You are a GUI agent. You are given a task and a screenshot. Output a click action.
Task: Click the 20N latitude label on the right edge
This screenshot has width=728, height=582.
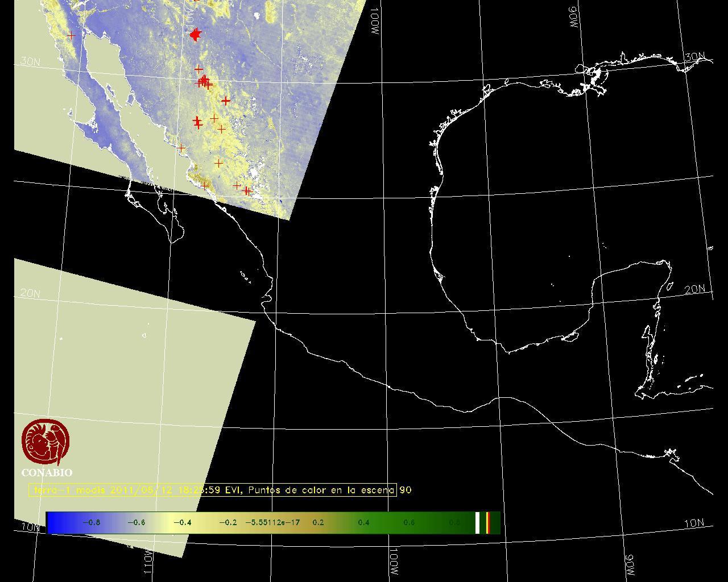pyautogui.click(x=694, y=289)
